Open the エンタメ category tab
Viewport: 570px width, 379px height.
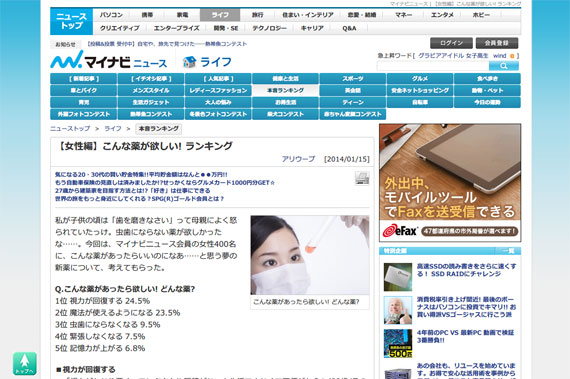coord(442,15)
